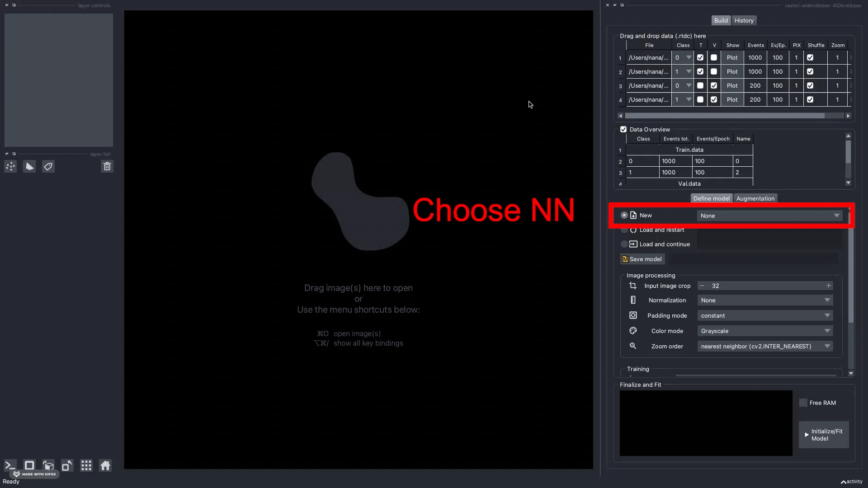
Task: Increase Input image crop with plus
Action: pyautogui.click(x=828, y=286)
